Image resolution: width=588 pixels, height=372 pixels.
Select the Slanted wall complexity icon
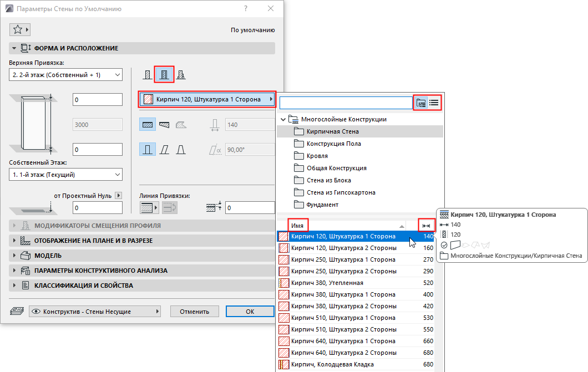pyautogui.click(x=164, y=150)
